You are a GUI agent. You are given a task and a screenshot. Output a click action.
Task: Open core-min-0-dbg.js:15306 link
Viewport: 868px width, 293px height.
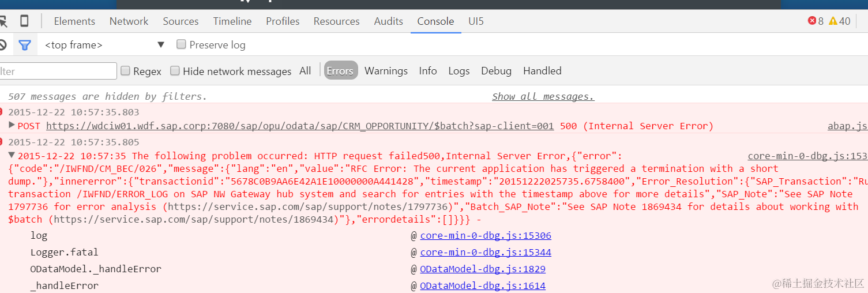[486, 235]
